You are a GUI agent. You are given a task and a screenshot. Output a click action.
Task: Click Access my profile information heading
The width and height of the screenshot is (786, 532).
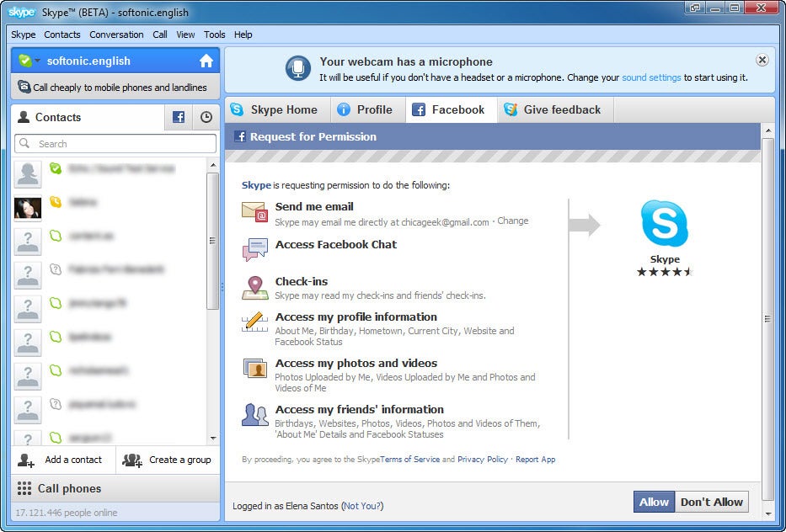click(356, 317)
